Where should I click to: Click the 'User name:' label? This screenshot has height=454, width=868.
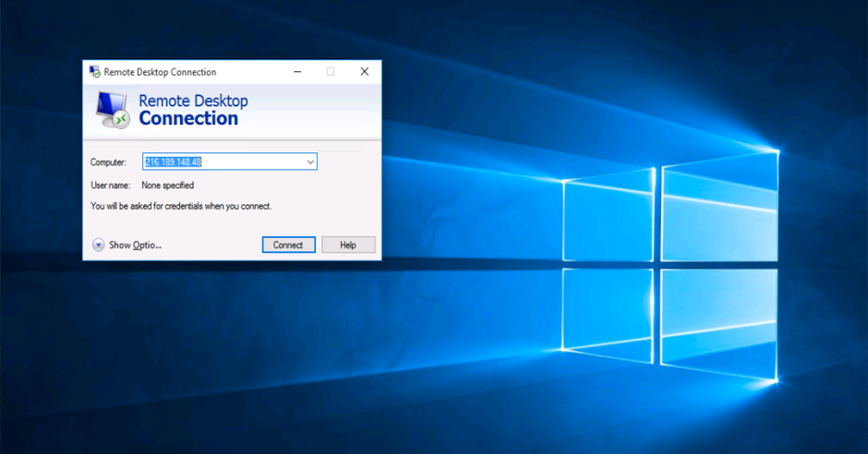[x=111, y=185]
